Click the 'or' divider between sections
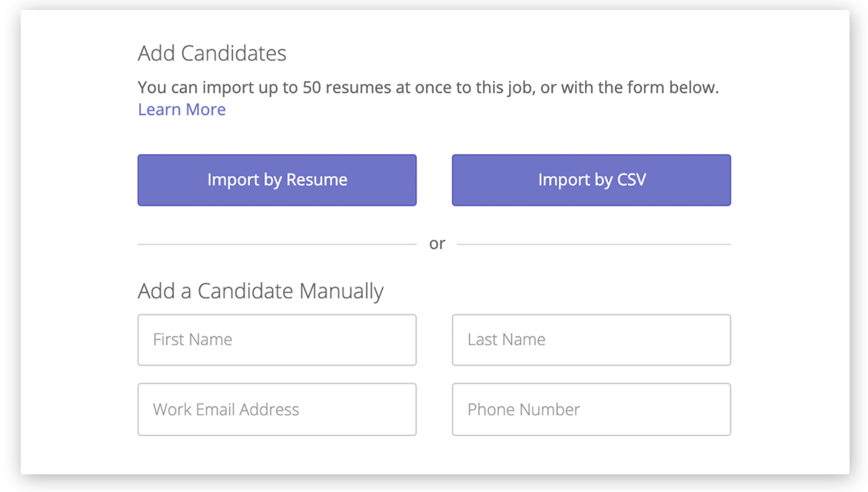This screenshot has height=492, width=868. click(437, 243)
